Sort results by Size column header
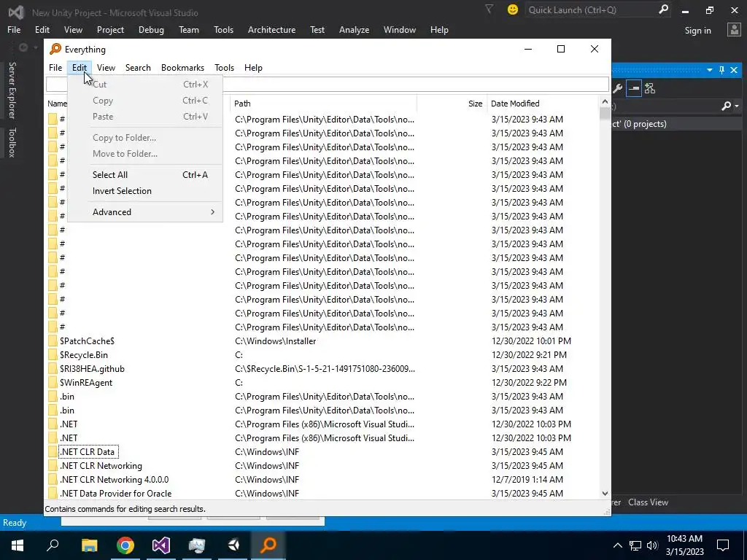This screenshot has height=560, width=747. tap(452, 104)
